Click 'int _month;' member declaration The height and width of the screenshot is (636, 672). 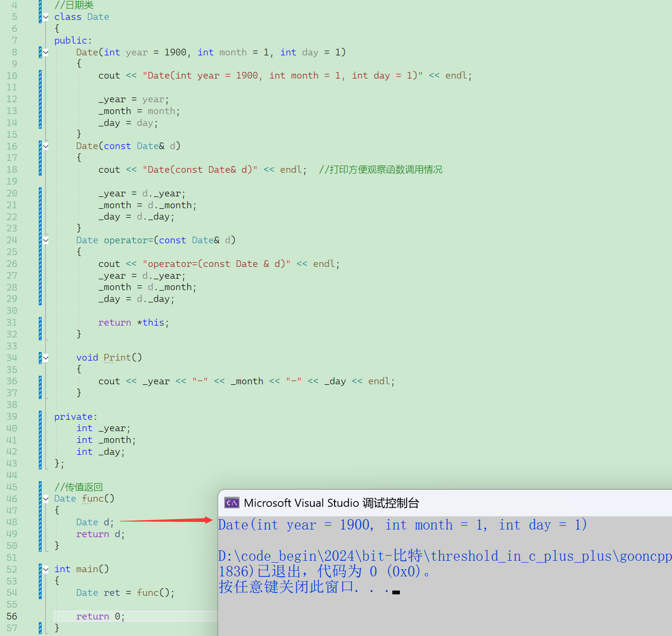[x=106, y=440]
